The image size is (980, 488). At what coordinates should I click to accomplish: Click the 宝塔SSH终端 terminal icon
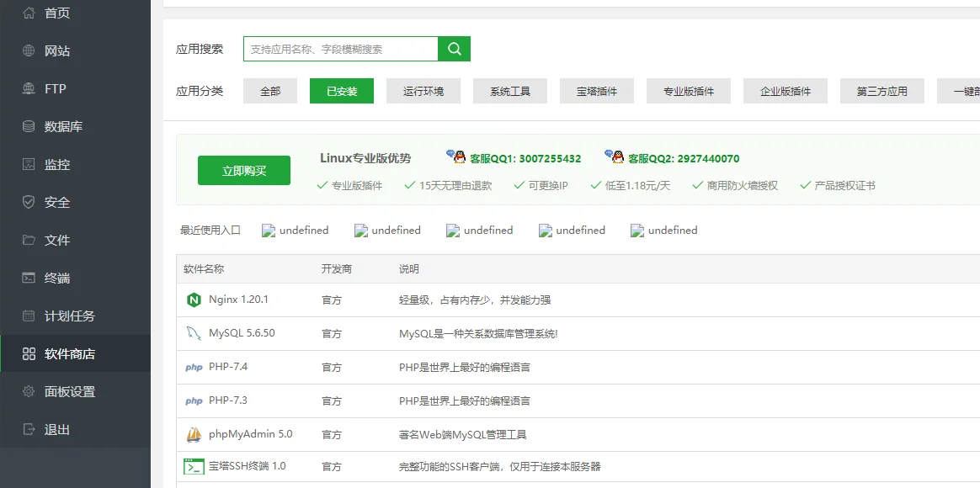click(x=194, y=467)
